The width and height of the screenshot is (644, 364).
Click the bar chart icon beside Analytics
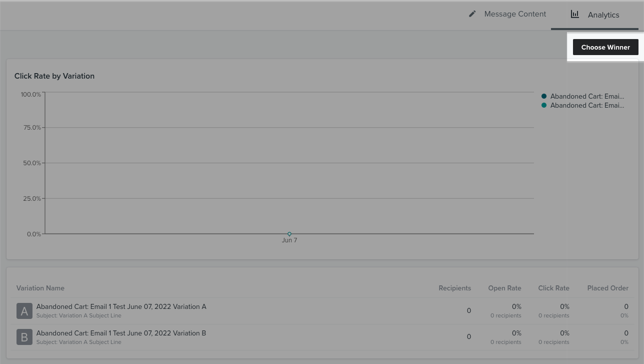(574, 14)
